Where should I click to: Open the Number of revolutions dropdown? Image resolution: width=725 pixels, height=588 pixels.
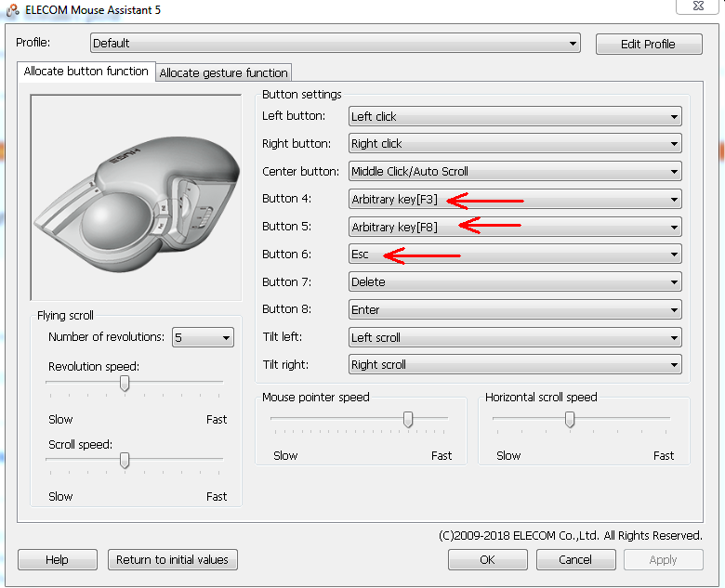coord(203,337)
